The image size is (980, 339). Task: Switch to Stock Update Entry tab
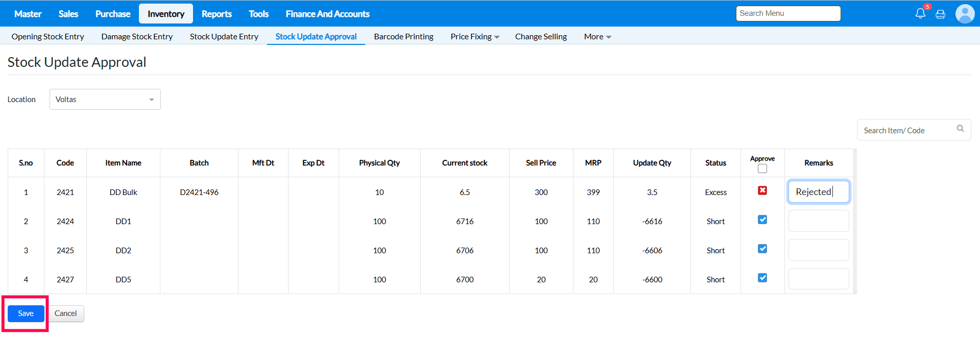tap(224, 37)
